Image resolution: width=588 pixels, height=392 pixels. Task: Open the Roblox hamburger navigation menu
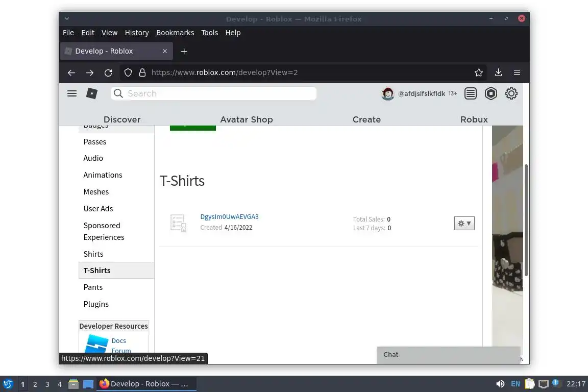[x=72, y=93]
